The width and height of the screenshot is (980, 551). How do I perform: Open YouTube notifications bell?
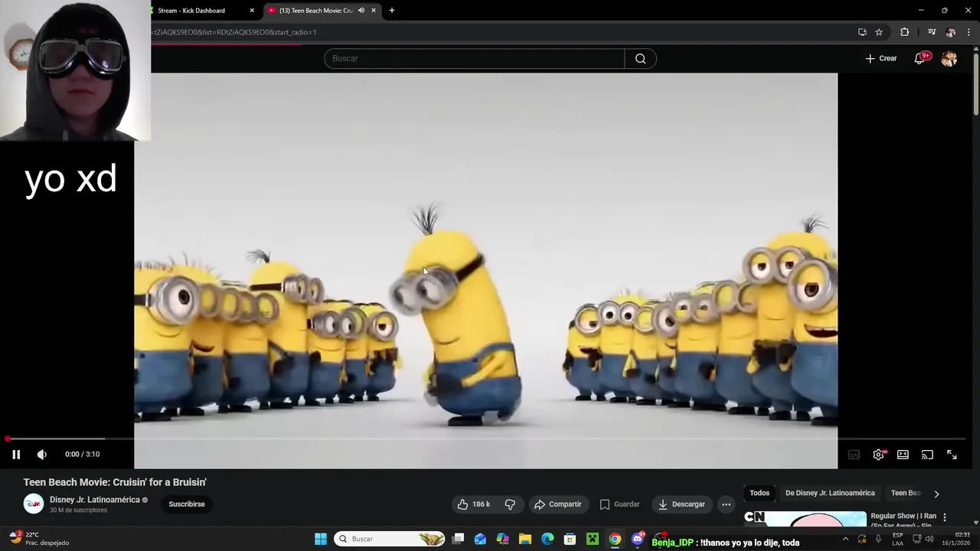(920, 59)
